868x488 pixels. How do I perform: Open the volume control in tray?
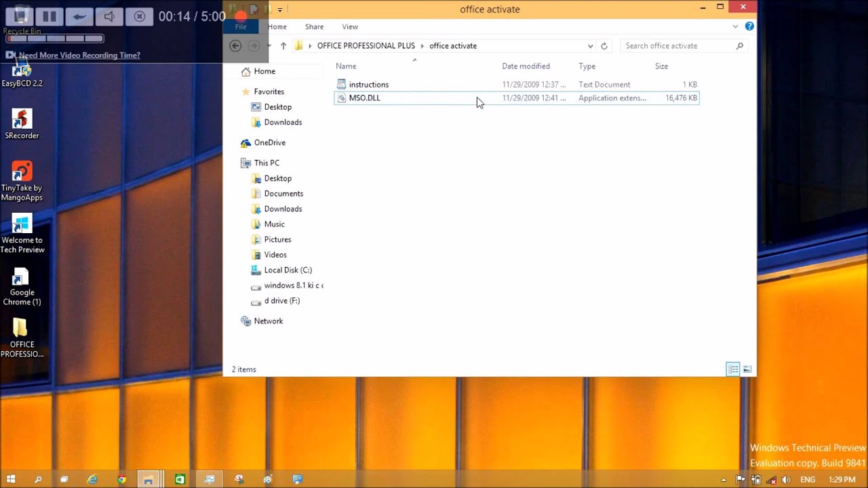[x=786, y=480]
